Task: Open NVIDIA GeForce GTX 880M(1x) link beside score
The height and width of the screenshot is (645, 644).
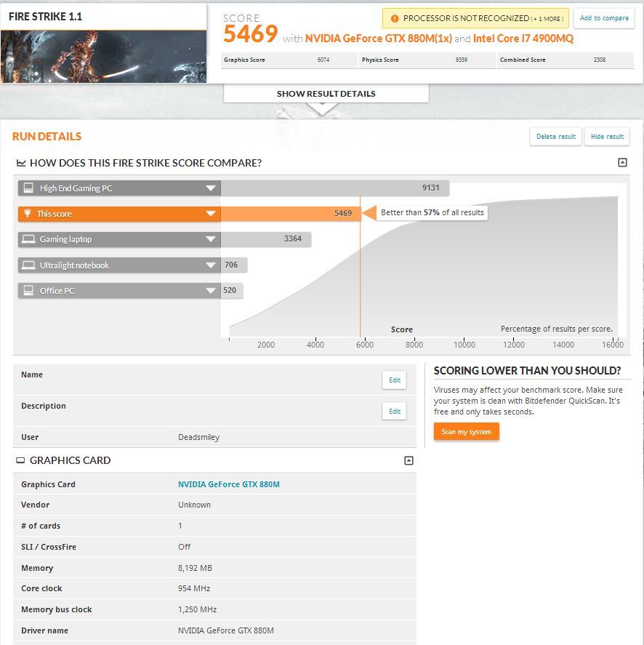Action: click(379, 39)
